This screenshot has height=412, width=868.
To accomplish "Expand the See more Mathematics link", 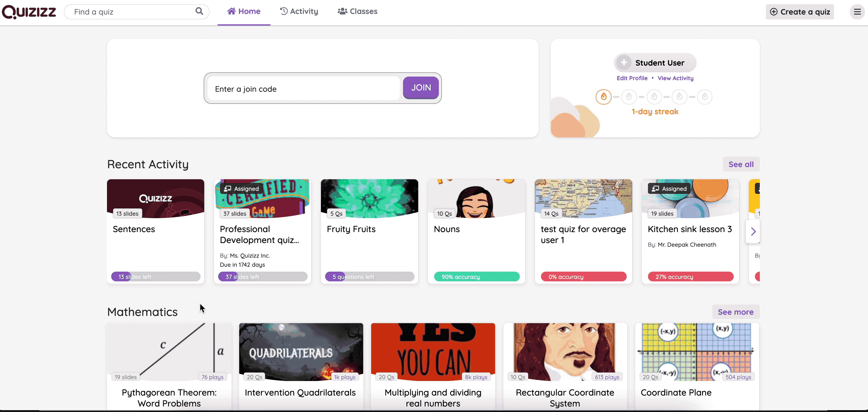I will click(735, 312).
